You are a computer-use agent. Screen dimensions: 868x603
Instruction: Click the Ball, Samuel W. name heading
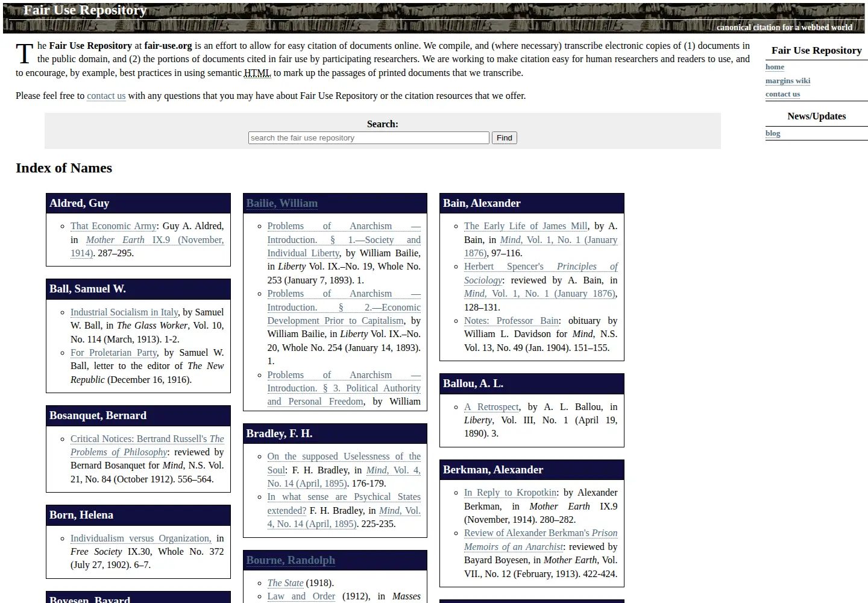pos(87,289)
